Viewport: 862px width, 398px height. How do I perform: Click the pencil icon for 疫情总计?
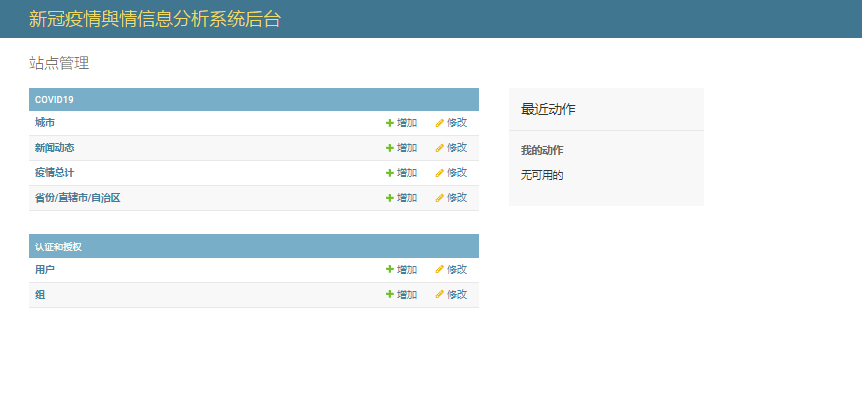point(439,173)
